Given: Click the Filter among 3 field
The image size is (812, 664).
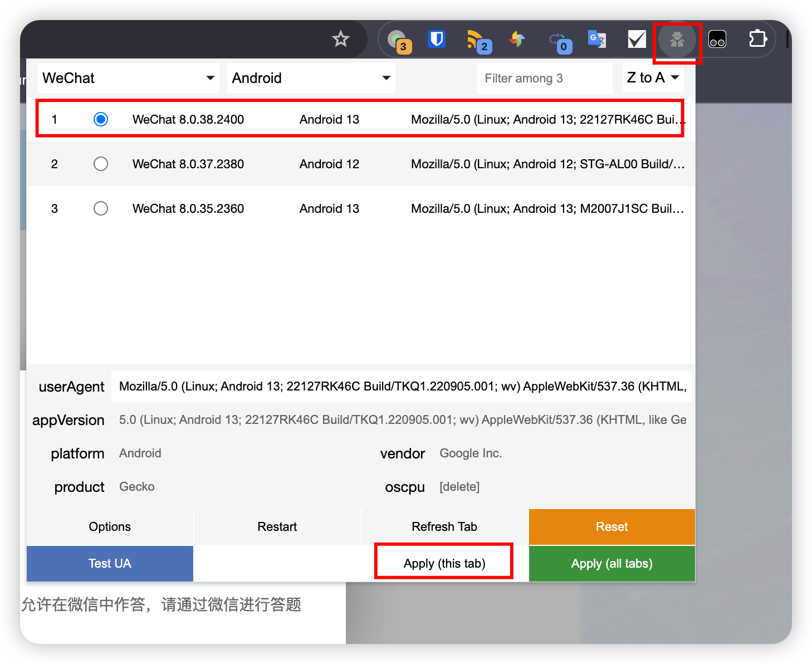Looking at the screenshot, I should point(545,78).
